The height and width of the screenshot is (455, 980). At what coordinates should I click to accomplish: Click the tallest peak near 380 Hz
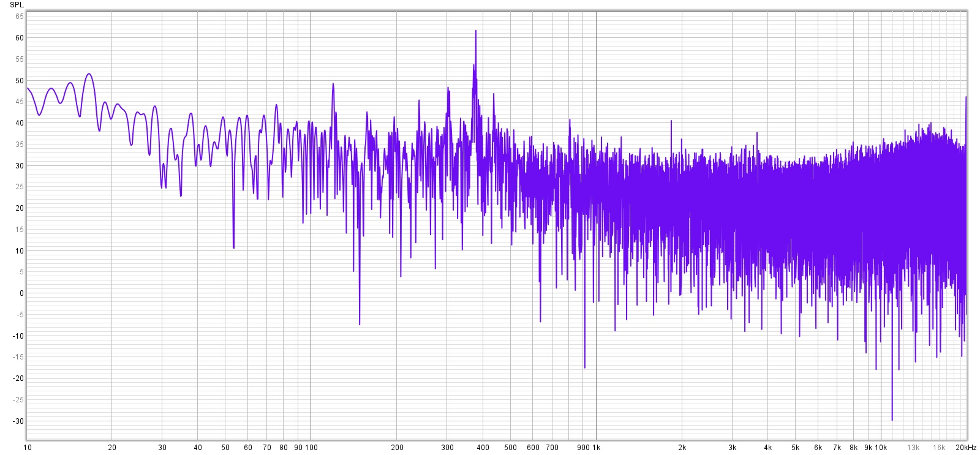point(475,32)
